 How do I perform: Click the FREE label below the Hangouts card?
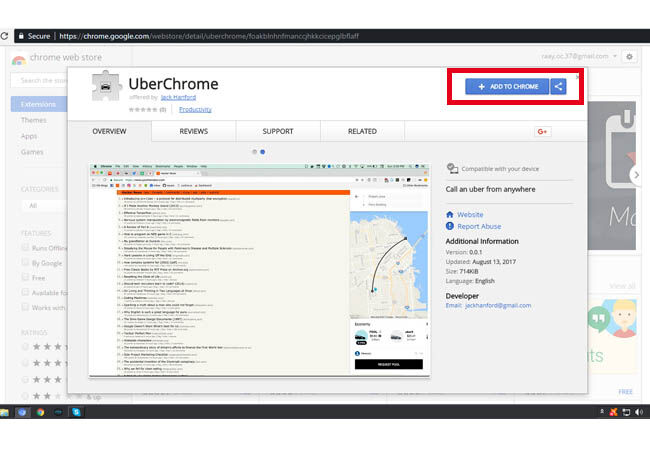point(626,392)
